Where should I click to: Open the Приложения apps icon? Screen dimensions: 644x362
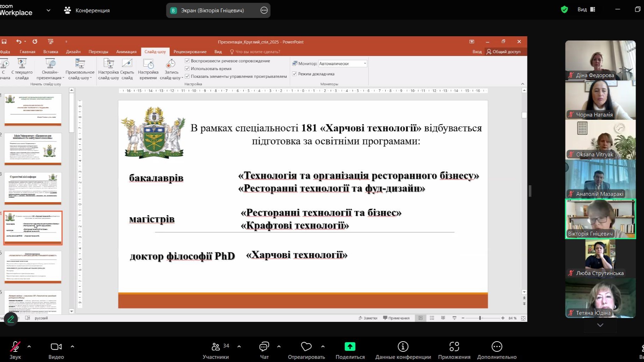click(454, 347)
